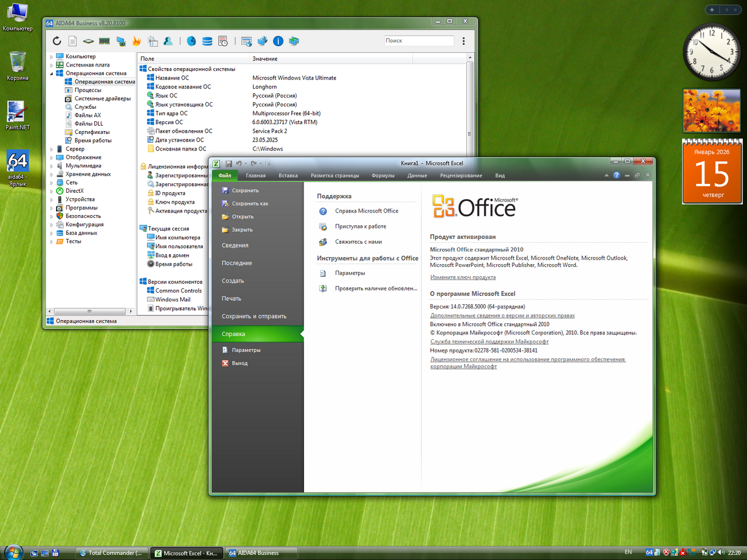This screenshot has width=747, height=560.
Task: Open Разметка страницы ribbon tab
Action: [x=335, y=176]
